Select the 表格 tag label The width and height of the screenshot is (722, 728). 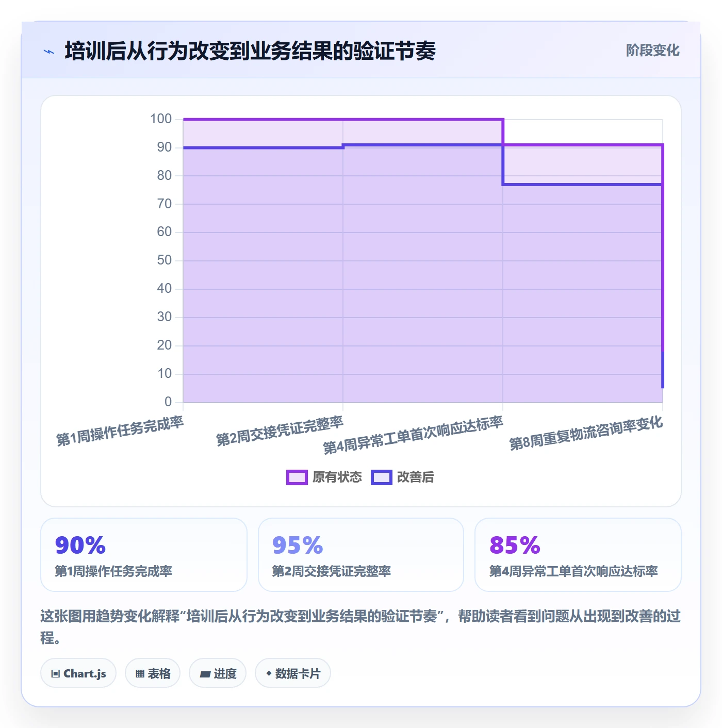tap(159, 673)
